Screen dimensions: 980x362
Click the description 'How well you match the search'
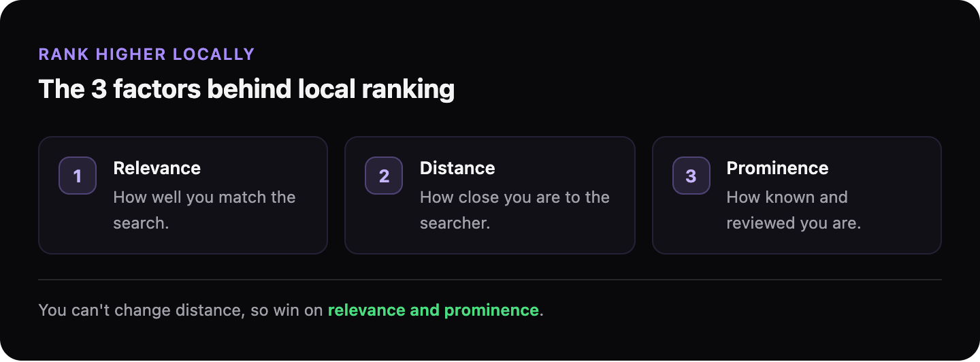204,210
